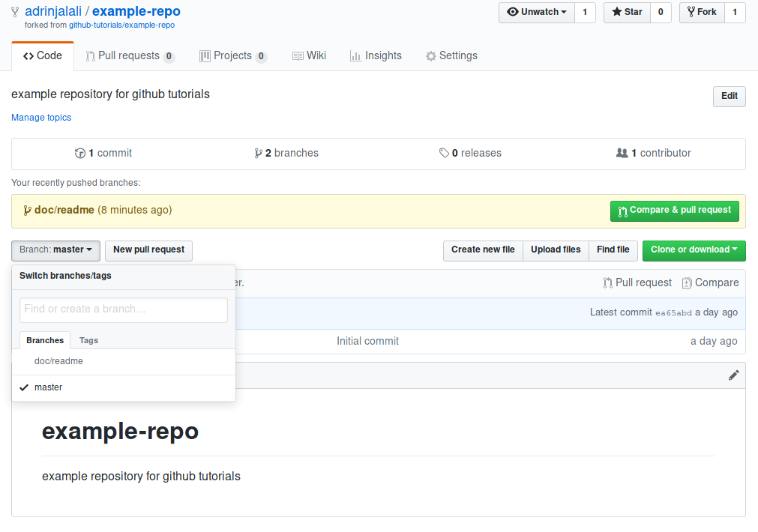
Task: Select the Branches tab in switcher
Action: [x=45, y=340]
